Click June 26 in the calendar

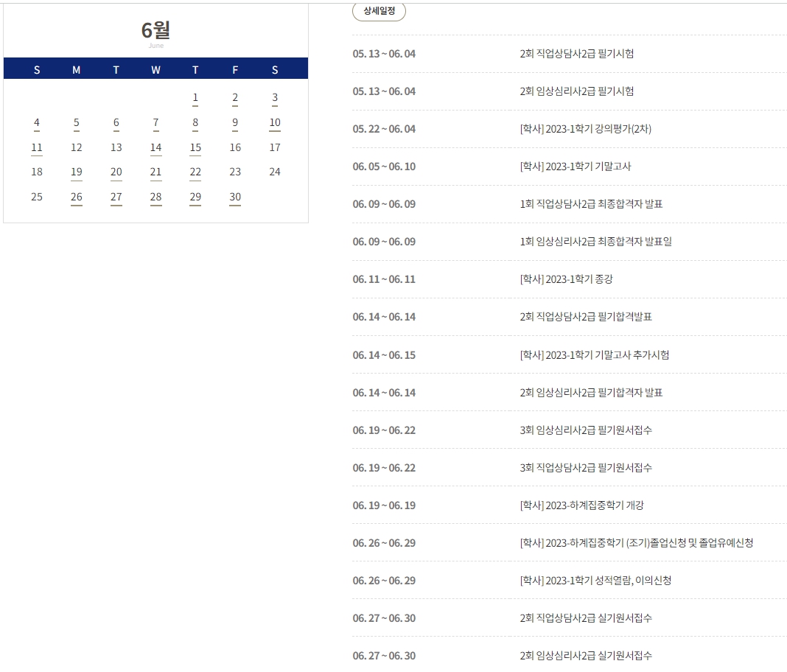[x=77, y=197]
